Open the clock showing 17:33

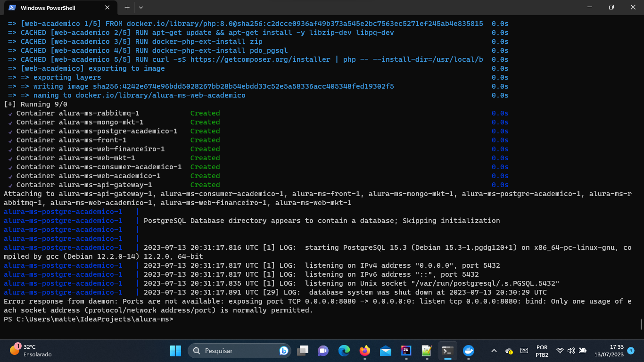point(609,351)
